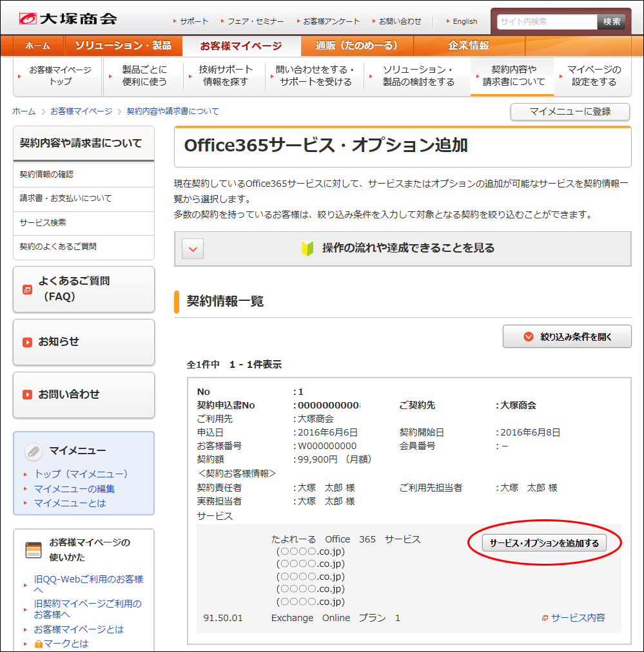644x652 pixels.
Task: Open 契約情報の確認 in sidebar
Action: click(x=84, y=175)
